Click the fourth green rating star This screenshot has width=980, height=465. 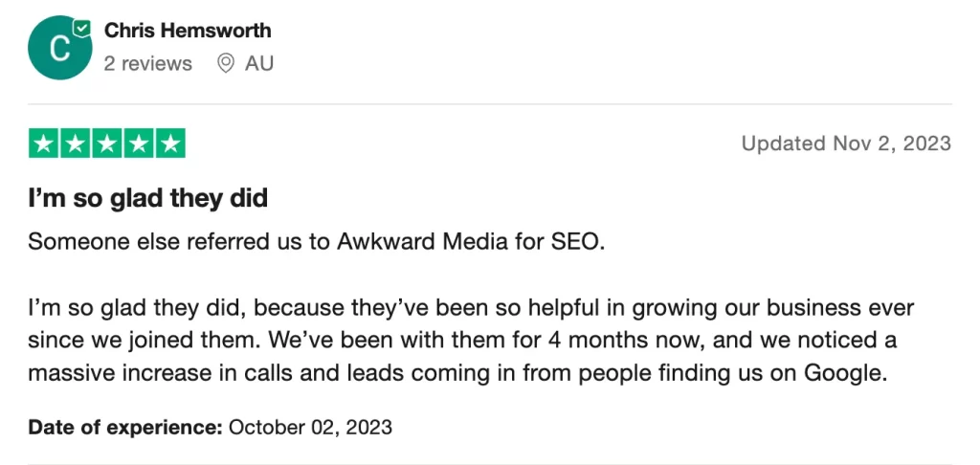click(138, 144)
